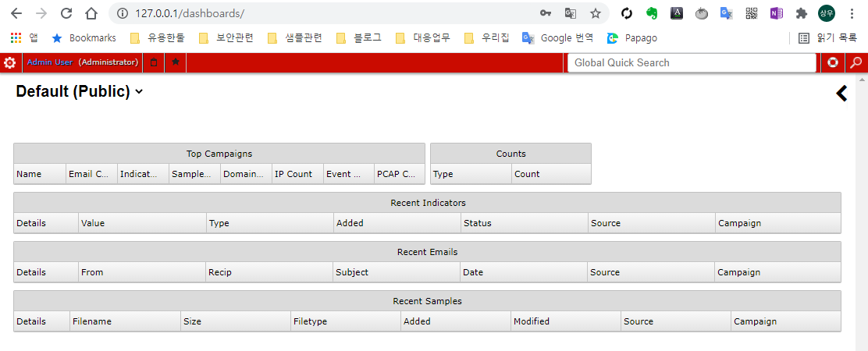This screenshot has height=351, width=868.
Task: Sort Recent Indicators by Status
Action: [525, 223]
